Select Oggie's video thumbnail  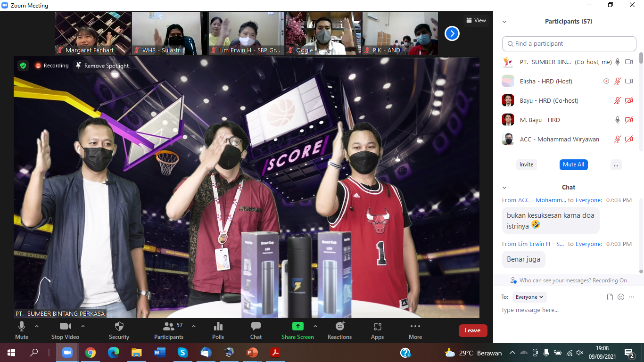[323, 33]
